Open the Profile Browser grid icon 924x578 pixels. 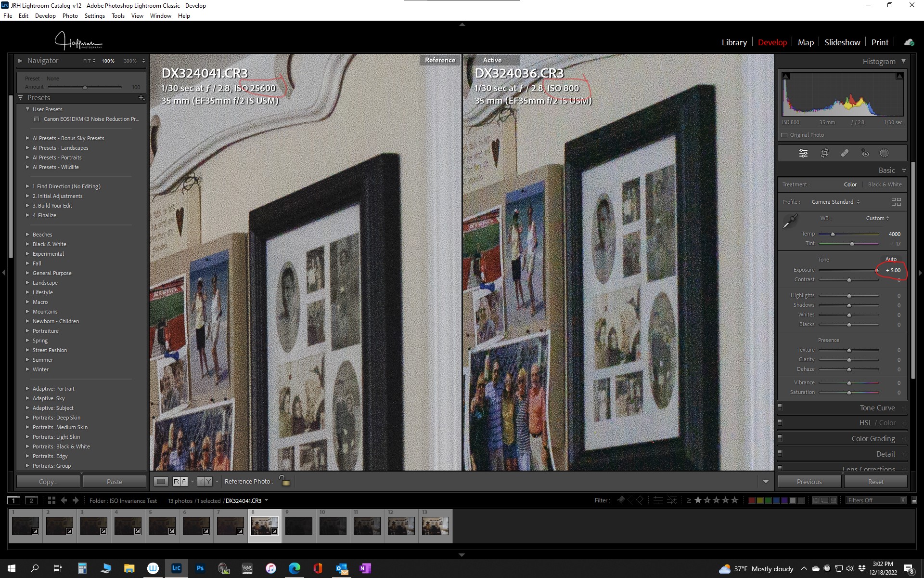[896, 202]
